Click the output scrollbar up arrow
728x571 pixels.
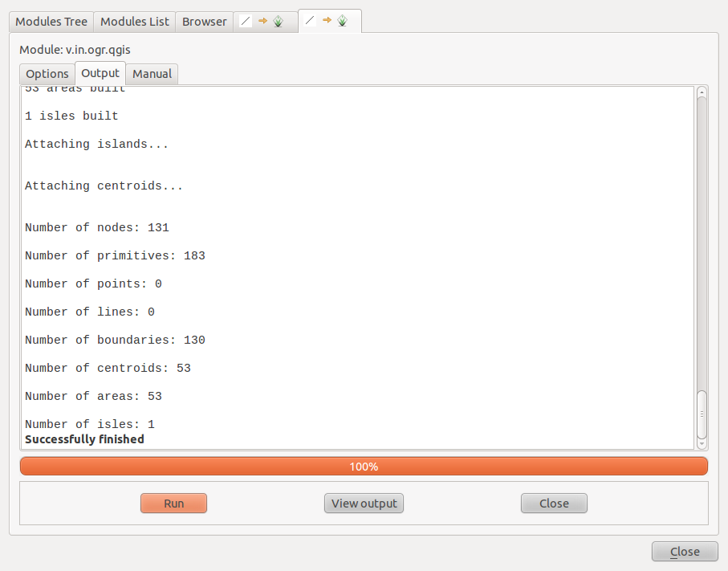[x=702, y=92]
